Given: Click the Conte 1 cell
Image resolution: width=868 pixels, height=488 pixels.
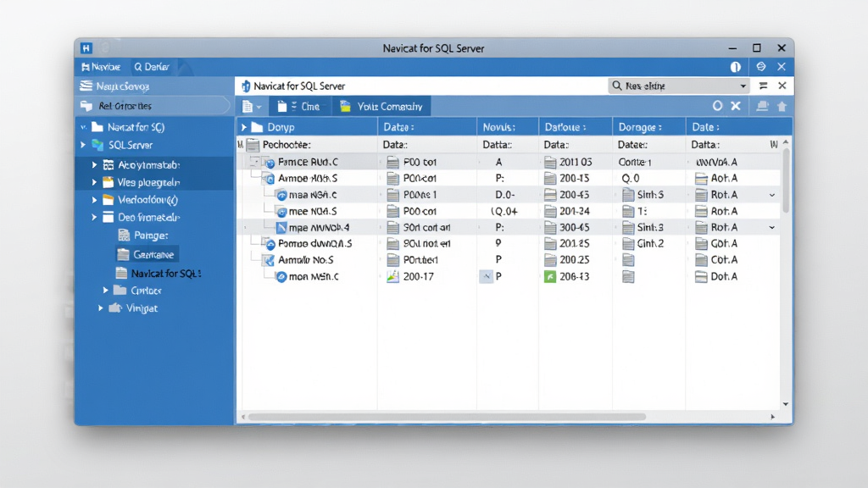Looking at the screenshot, I should tap(635, 162).
